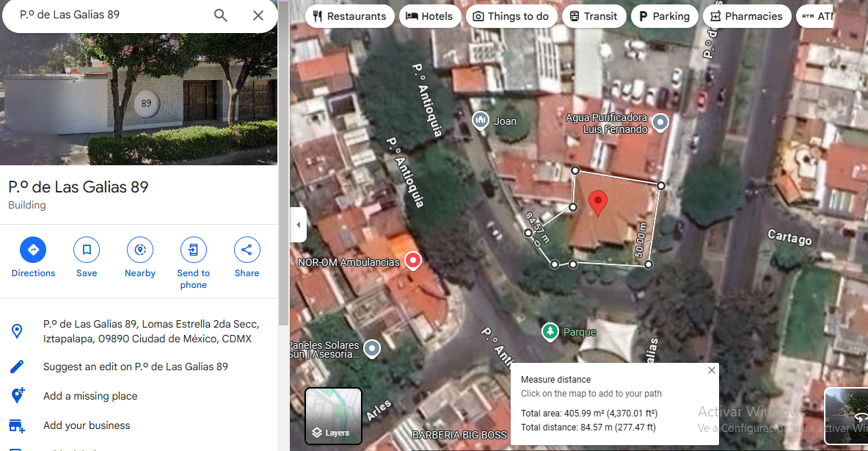
Task: Search Nearby places
Action: coord(140,257)
